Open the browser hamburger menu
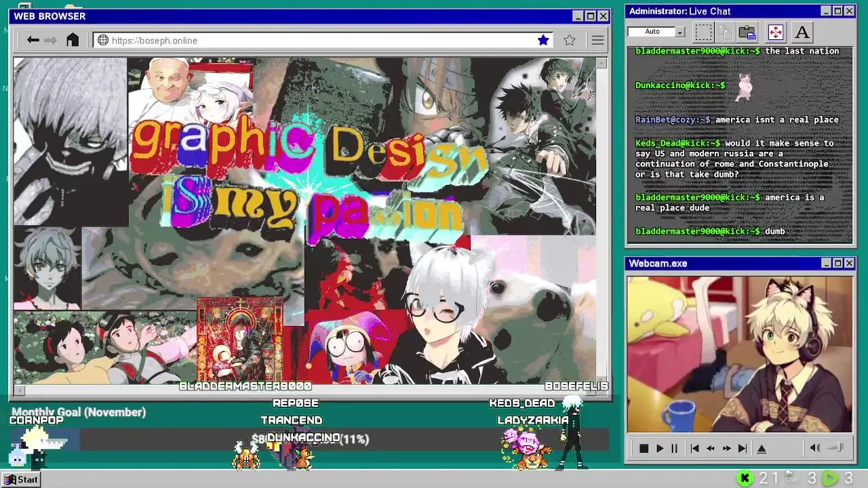The height and width of the screenshot is (488, 868). tap(597, 41)
